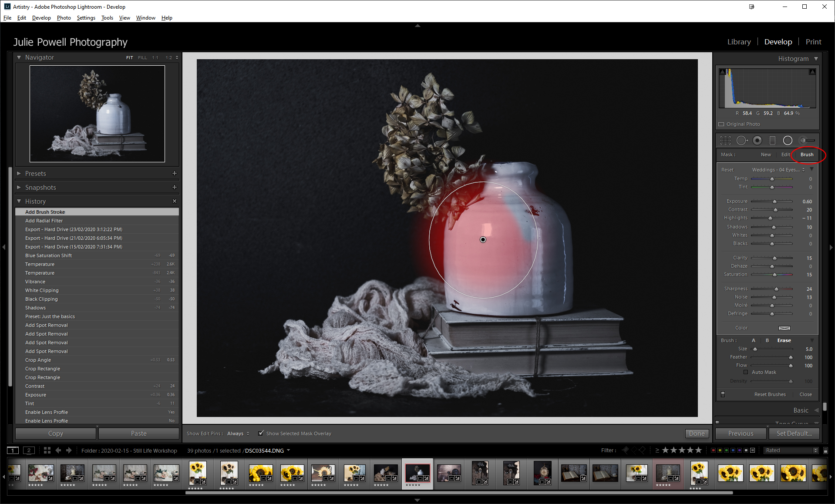The image size is (835, 504).
Task: Filter by flagged status icon
Action: tap(626, 450)
